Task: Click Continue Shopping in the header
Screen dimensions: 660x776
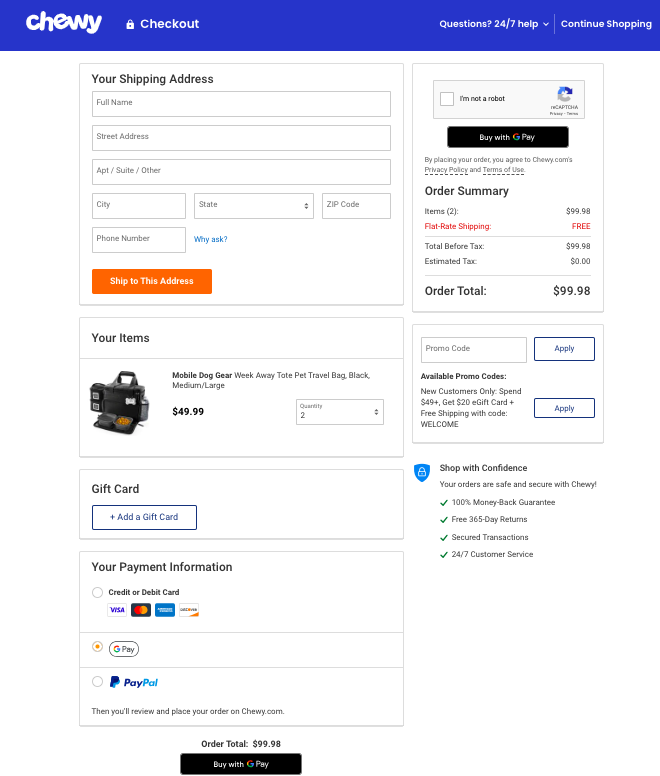Action: [x=606, y=24]
